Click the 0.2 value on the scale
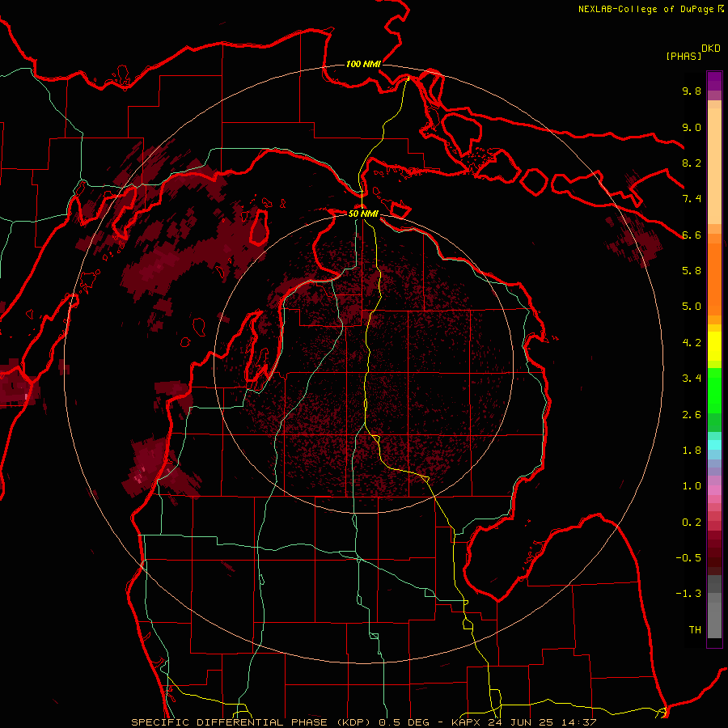This screenshot has height=728, width=728. click(x=692, y=523)
